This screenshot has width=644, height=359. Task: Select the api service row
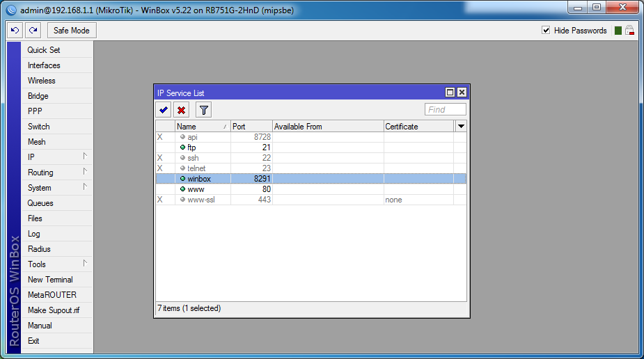click(311, 137)
